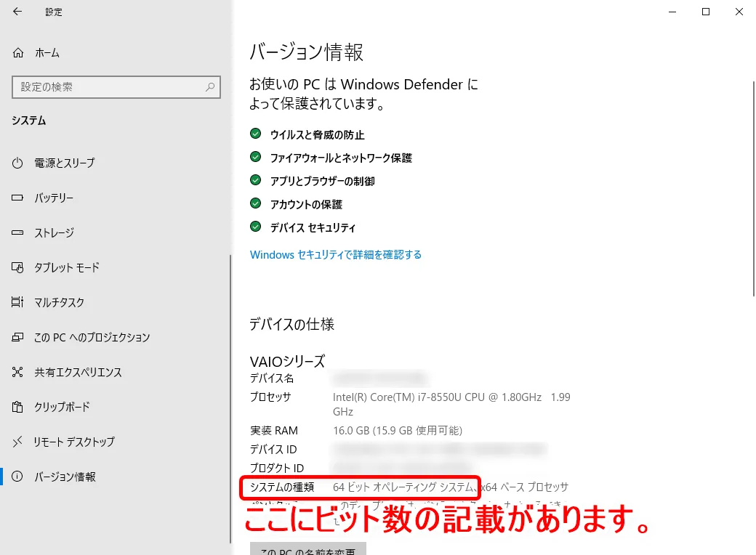The image size is (756, 555).
Task: Click ファイアウォールとネットワーク保護 text
Action: (x=341, y=158)
